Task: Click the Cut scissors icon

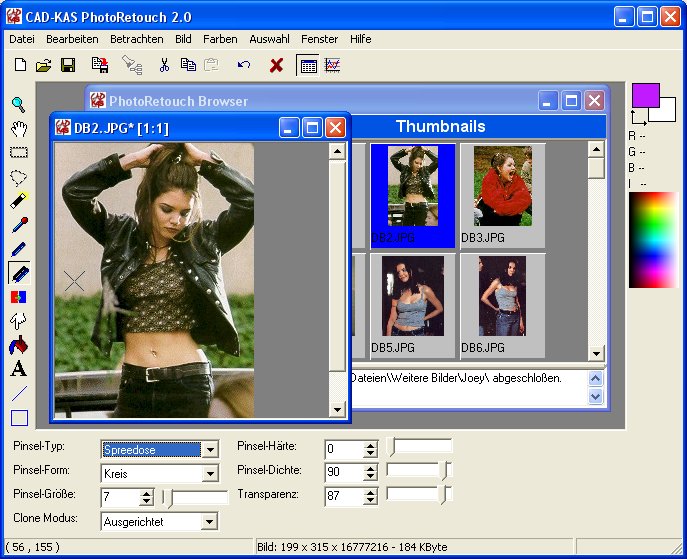Action: (x=164, y=65)
